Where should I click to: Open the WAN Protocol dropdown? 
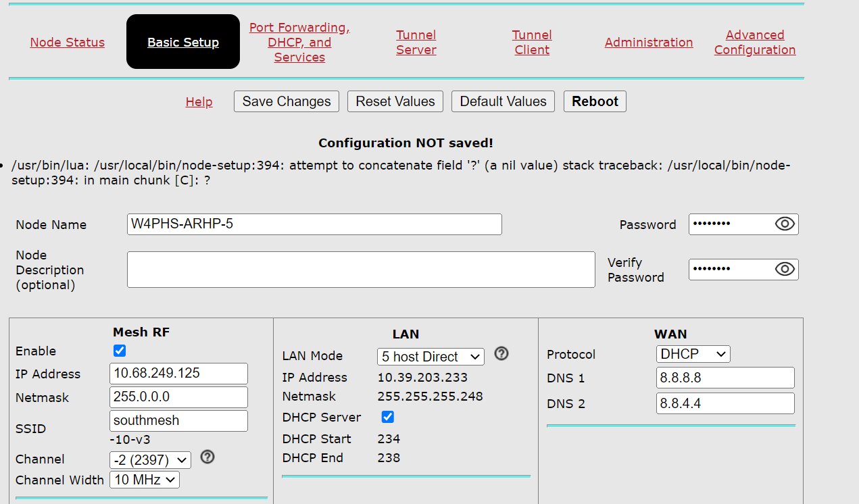coord(693,353)
